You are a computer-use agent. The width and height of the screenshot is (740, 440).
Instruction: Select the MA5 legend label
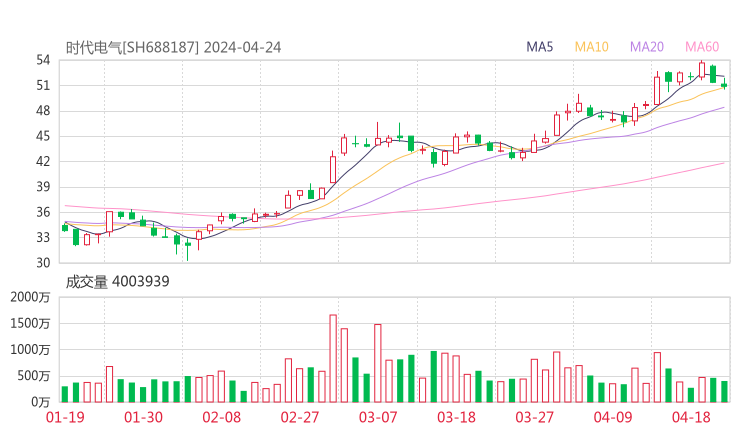(x=539, y=47)
